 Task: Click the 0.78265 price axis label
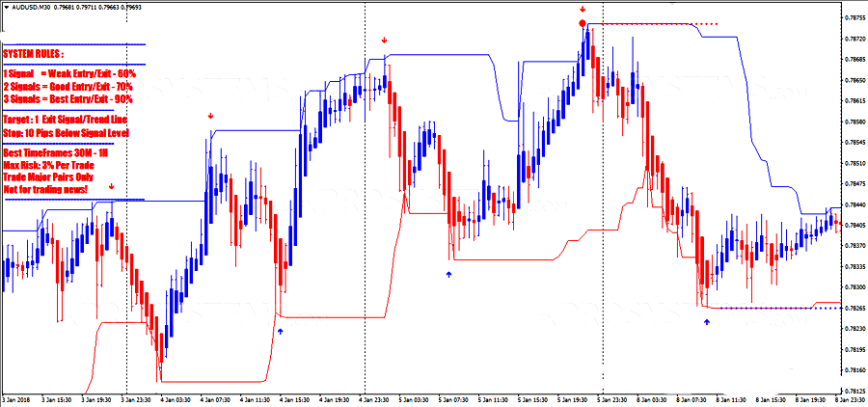855,309
